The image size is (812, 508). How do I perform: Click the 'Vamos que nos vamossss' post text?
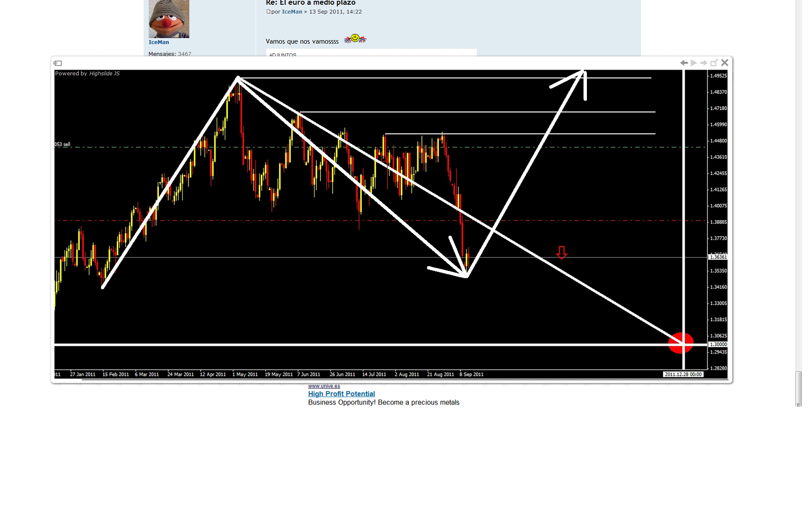pyautogui.click(x=302, y=41)
